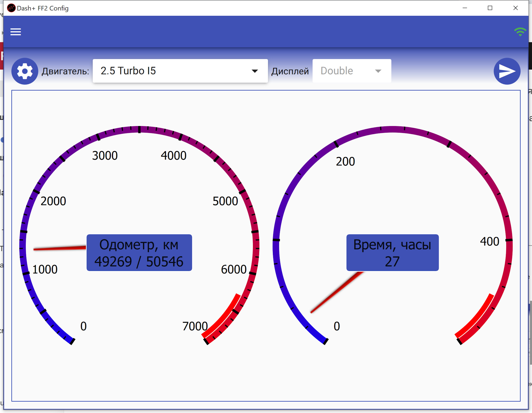Click the 1000 label on the left gauge
532x413 pixels.
coord(45,269)
